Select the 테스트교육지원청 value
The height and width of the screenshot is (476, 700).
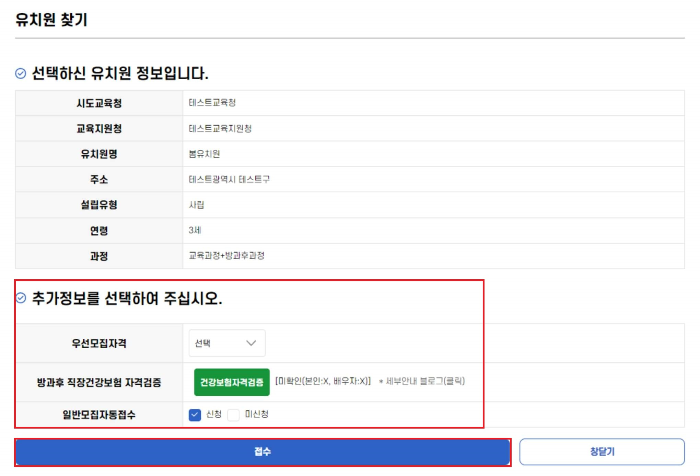pyautogui.click(x=220, y=129)
